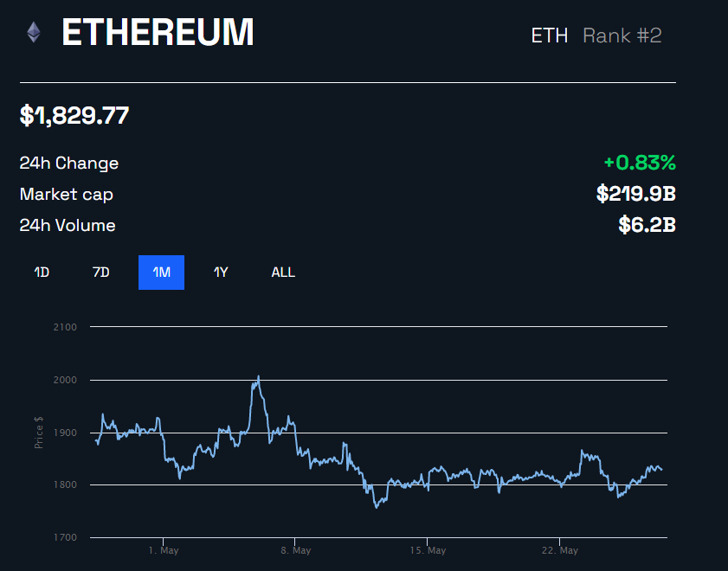Click the Market cap label
This screenshot has width=728, height=571.
pyautogui.click(x=67, y=195)
